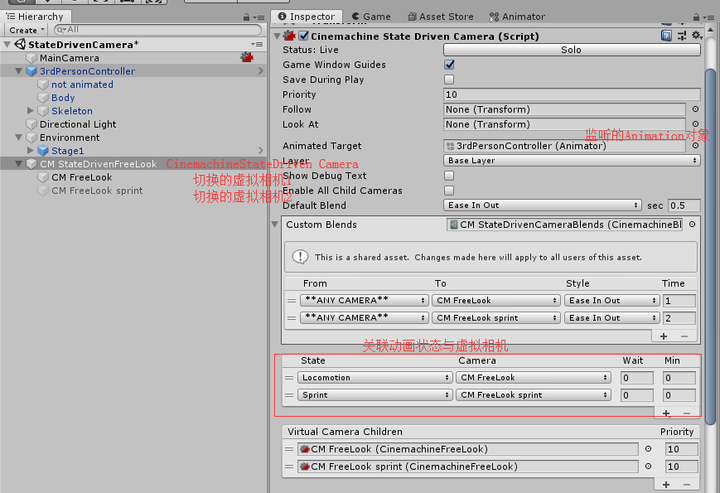This screenshot has height=493, width=720.
Task: Click the Stage1 prefab cube icon
Action: coord(43,151)
